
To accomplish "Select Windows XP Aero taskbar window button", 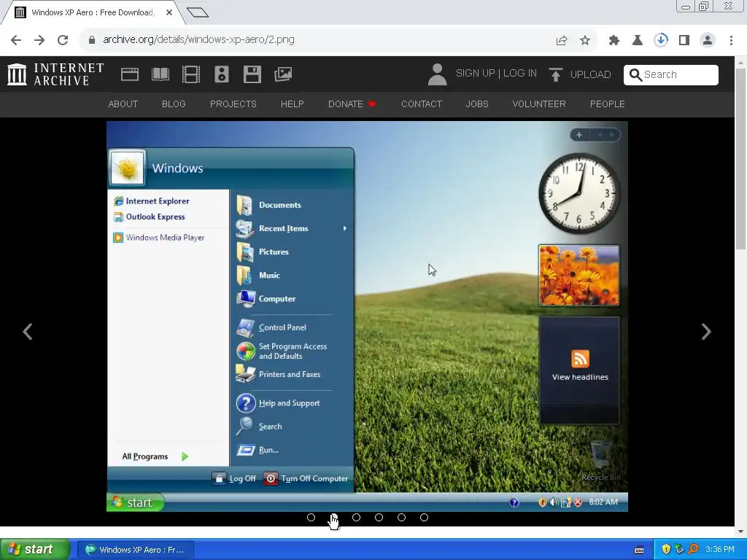I will [x=135, y=550].
